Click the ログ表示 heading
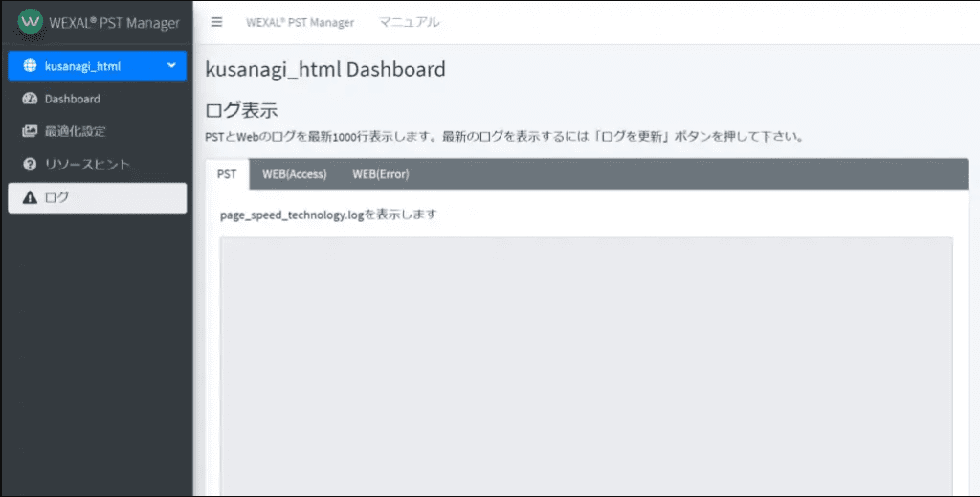 (x=241, y=110)
